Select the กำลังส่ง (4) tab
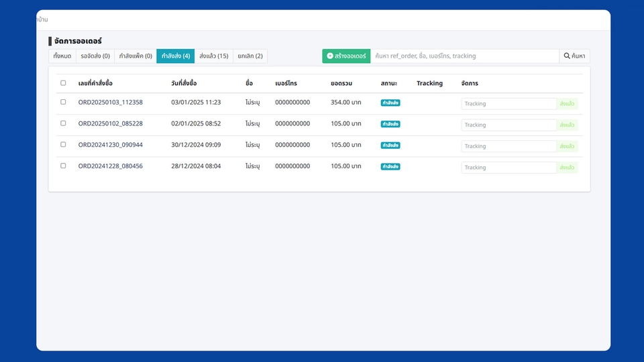644x362 pixels. pos(175,56)
